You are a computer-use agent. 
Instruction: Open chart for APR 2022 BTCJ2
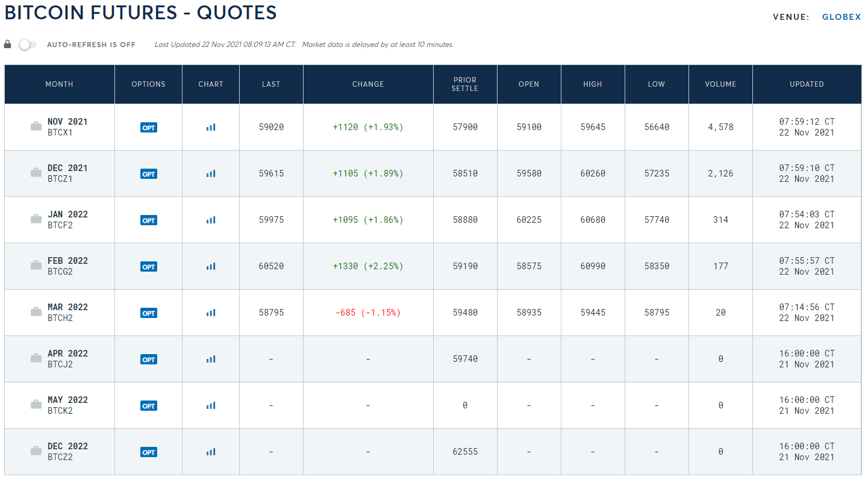point(211,359)
